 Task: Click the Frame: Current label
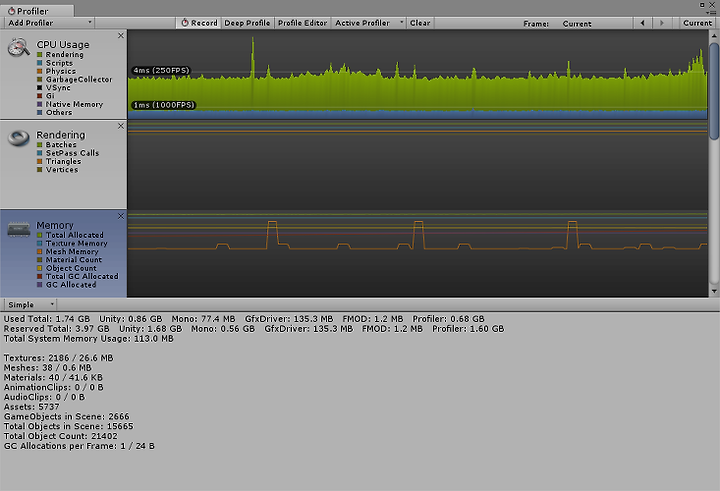(x=557, y=23)
